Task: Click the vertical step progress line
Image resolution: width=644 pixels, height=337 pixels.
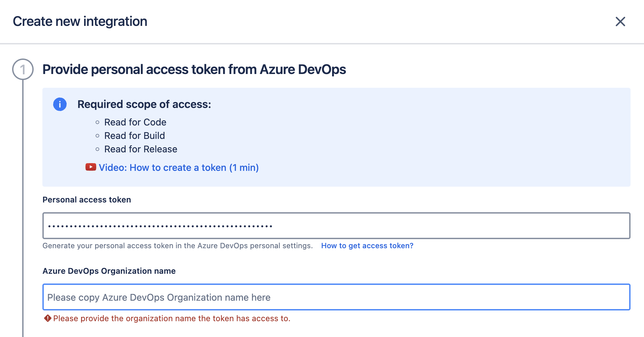Action: [x=23, y=202]
